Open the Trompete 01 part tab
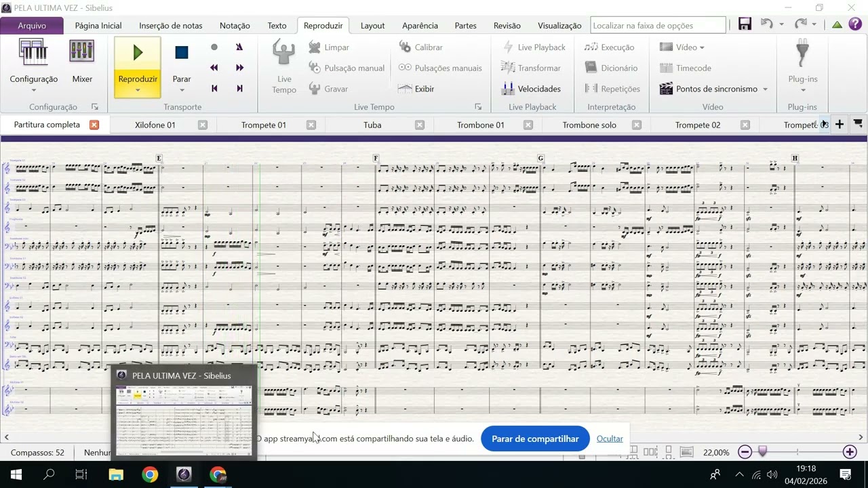Screen dimensions: 868x488 264,125
